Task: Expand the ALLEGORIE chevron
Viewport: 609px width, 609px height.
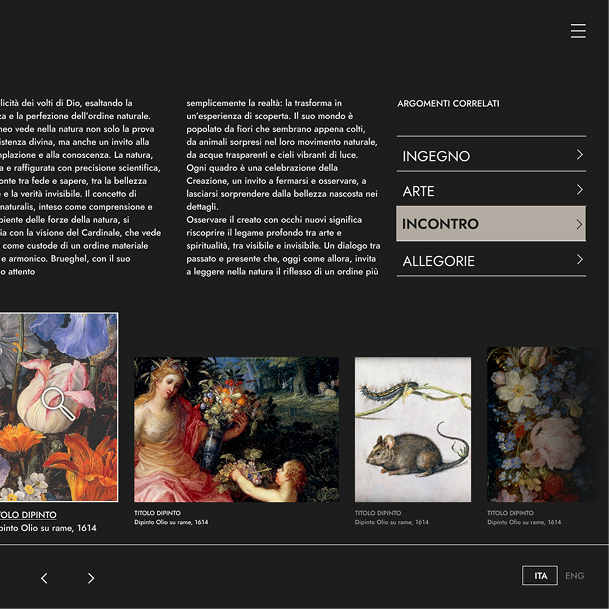Action: click(x=579, y=259)
